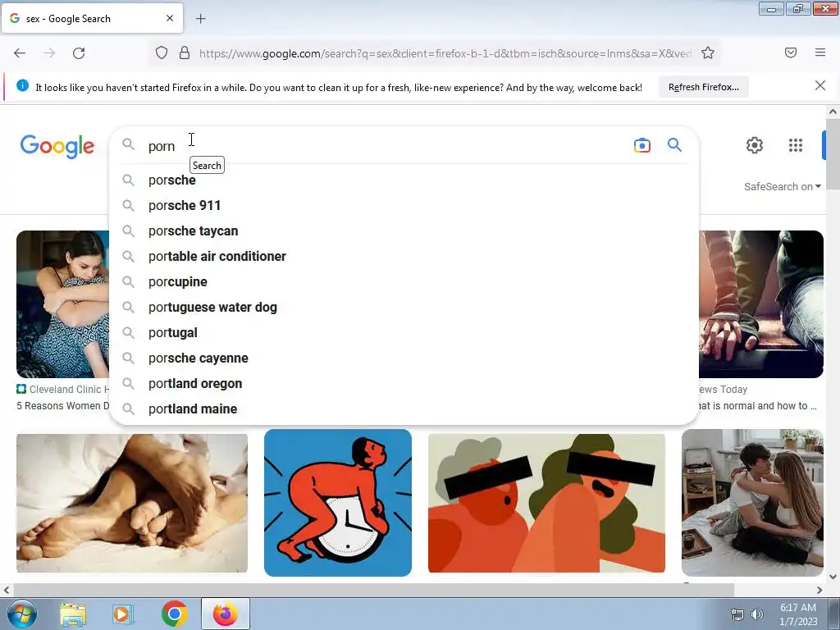Expand the SafeSearch on dropdown
This screenshot has width=840, height=630.
782,186
